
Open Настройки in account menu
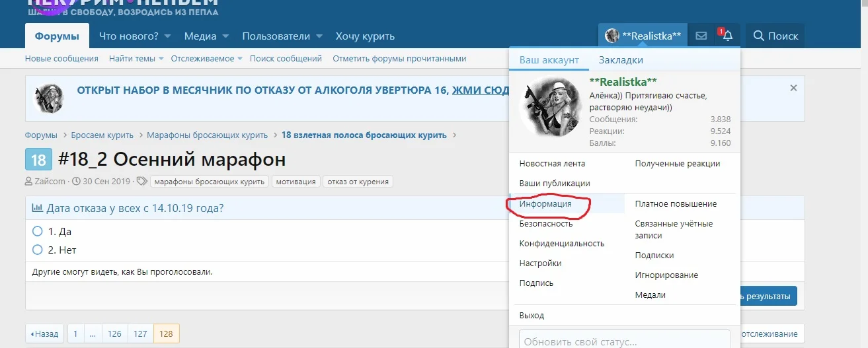click(540, 263)
